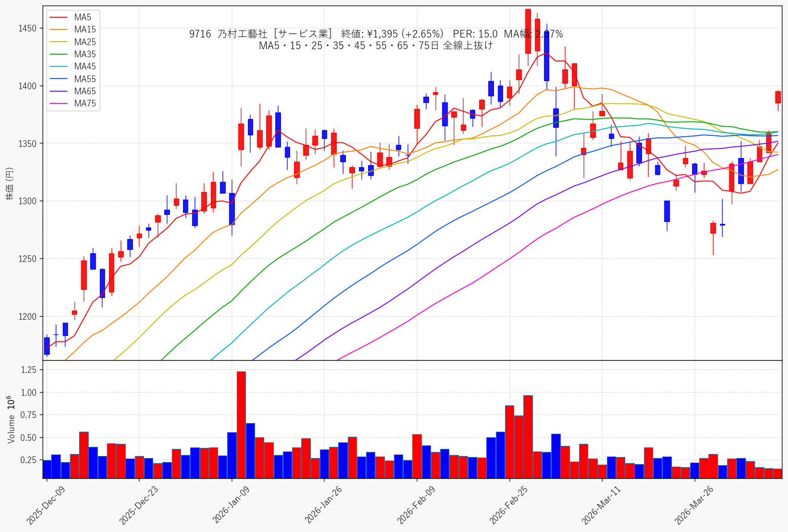Click the chart title with stock code 9716
The image size is (788, 532).
pyautogui.click(x=376, y=34)
